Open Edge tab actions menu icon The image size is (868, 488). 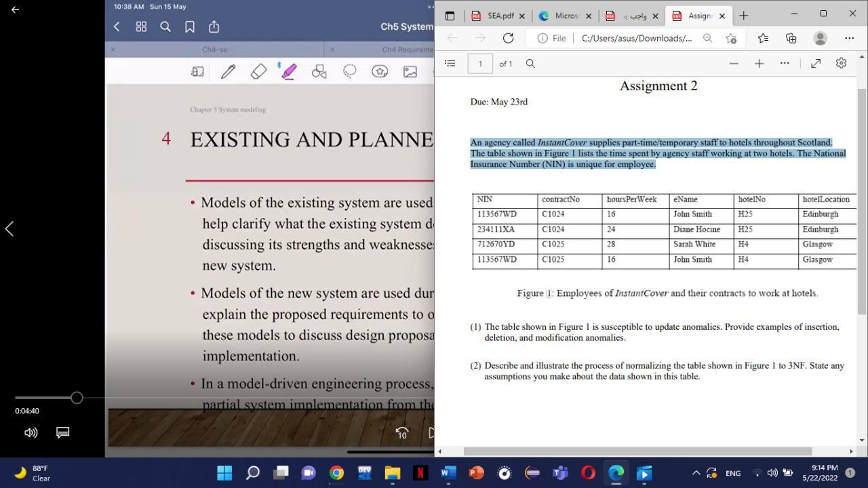click(x=449, y=16)
